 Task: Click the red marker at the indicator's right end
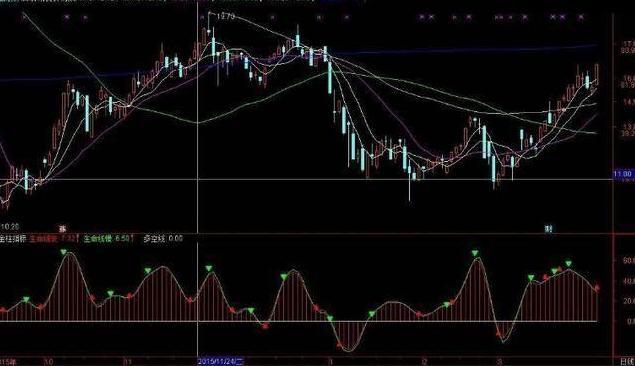pyautogui.click(x=597, y=288)
